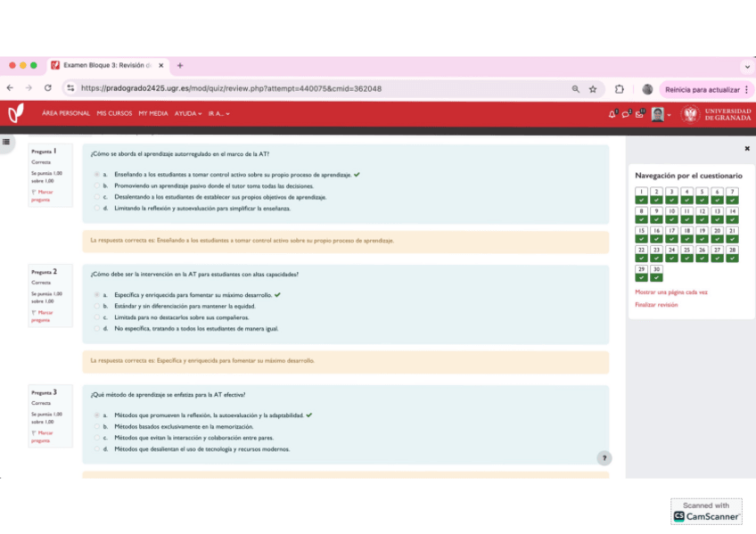The height and width of the screenshot is (534, 756).
Task: Select radio b 'Estándar y sin diferenciación'
Action: click(x=97, y=306)
